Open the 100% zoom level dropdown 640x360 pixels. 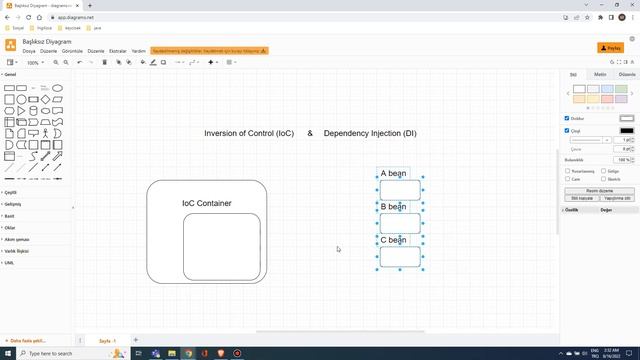coord(36,63)
